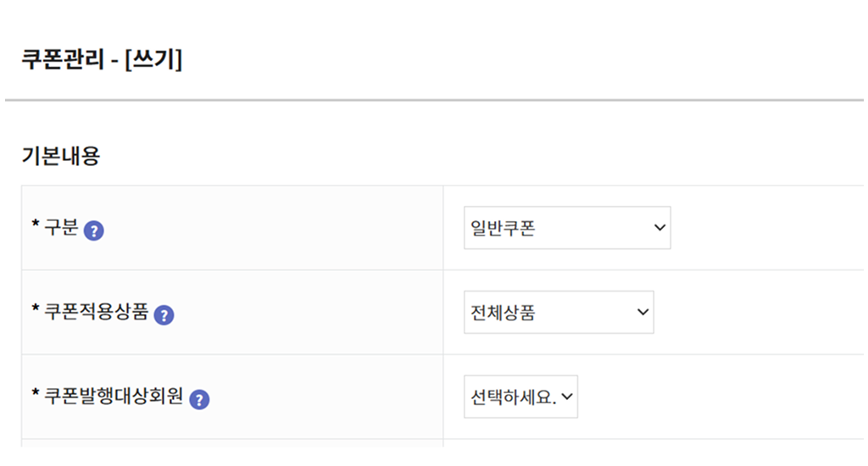Click the chevron arrow on 전체상품 select
The width and height of the screenshot is (868, 466).
643,313
